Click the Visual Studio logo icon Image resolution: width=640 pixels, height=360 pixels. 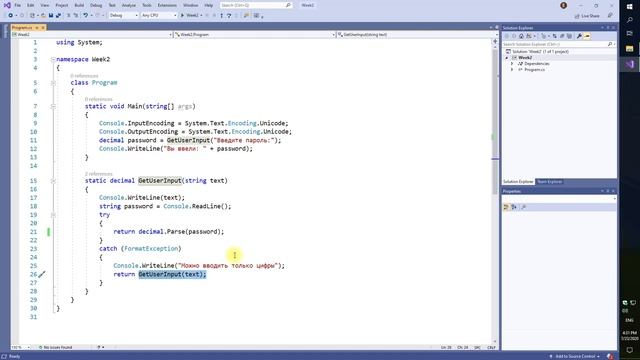click(7, 5)
